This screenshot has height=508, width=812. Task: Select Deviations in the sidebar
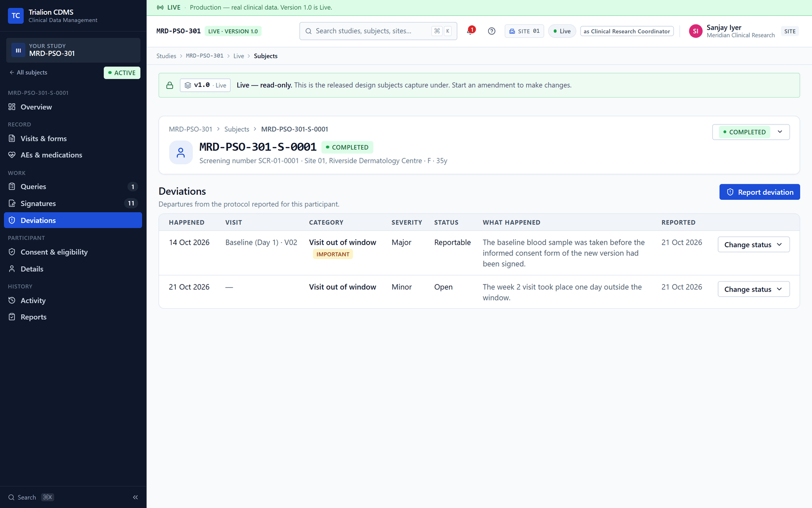pos(73,220)
